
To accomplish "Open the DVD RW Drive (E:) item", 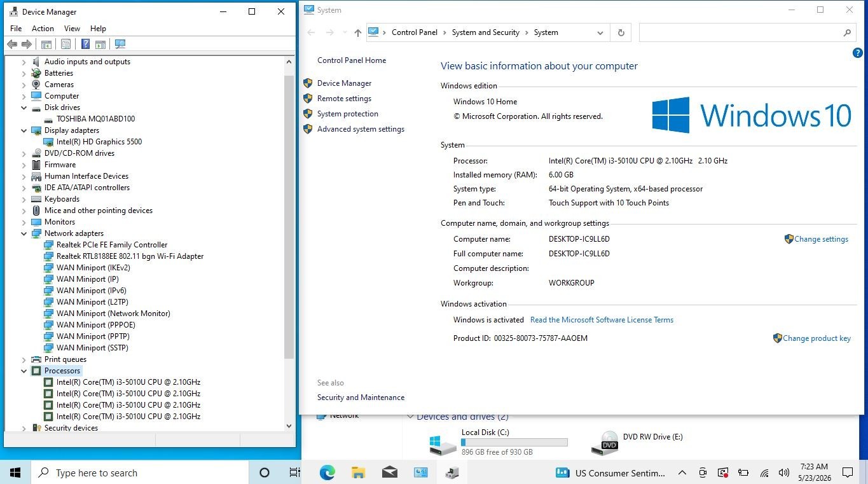I will (638, 443).
